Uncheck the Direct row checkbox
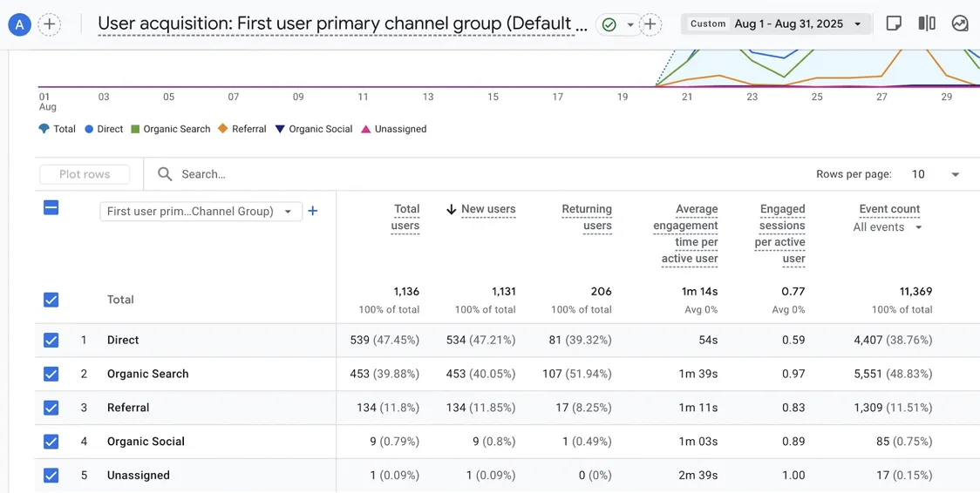Screen dimensions: 980x493 [x=51, y=340]
